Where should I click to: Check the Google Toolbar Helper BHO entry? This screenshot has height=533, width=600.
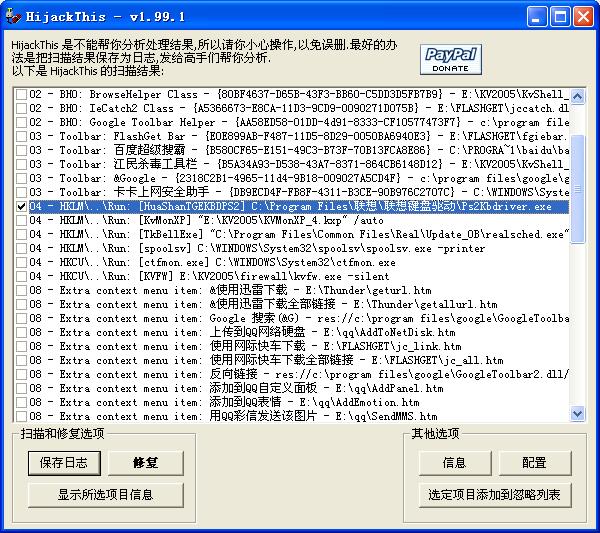(x=21, y=122)
